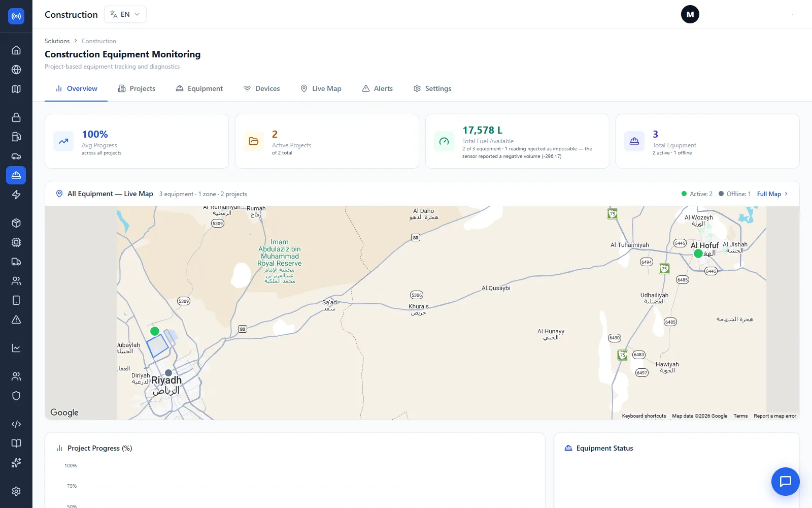
Task: Click the green equipment marker at Al Hofuf
Action: [698, 253]
